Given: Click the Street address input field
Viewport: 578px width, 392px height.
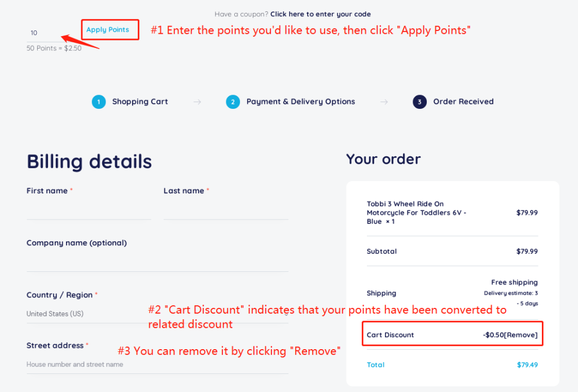Looking at the screenshot, I should (157, 364).
